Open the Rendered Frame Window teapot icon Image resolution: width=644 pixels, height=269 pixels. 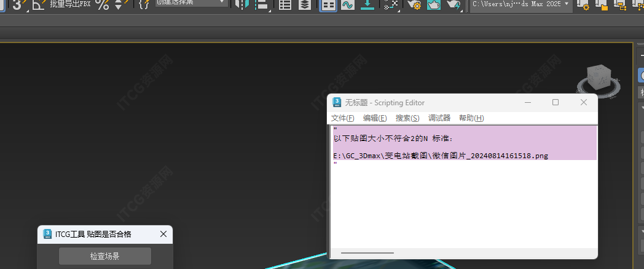tap(434, 5)
